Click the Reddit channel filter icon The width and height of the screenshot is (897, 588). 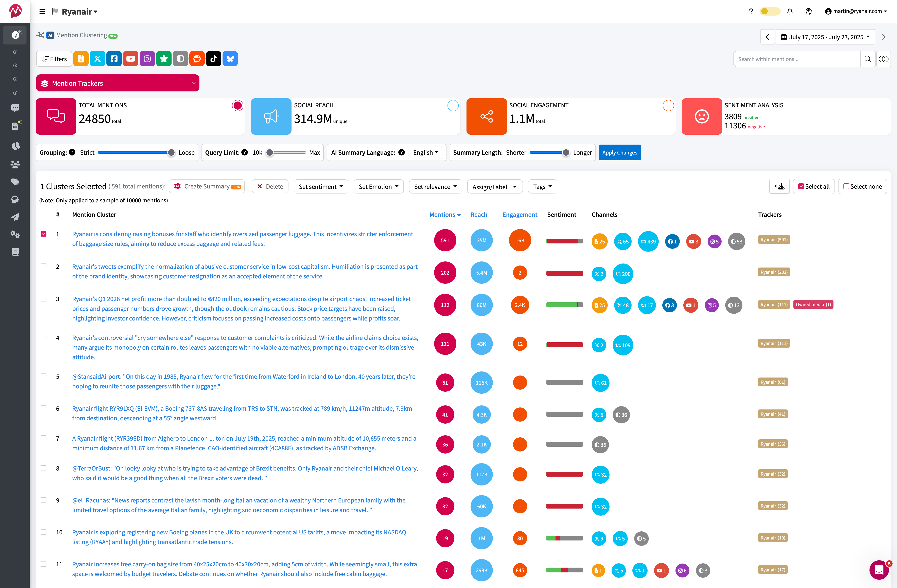[x=197, y=59]
